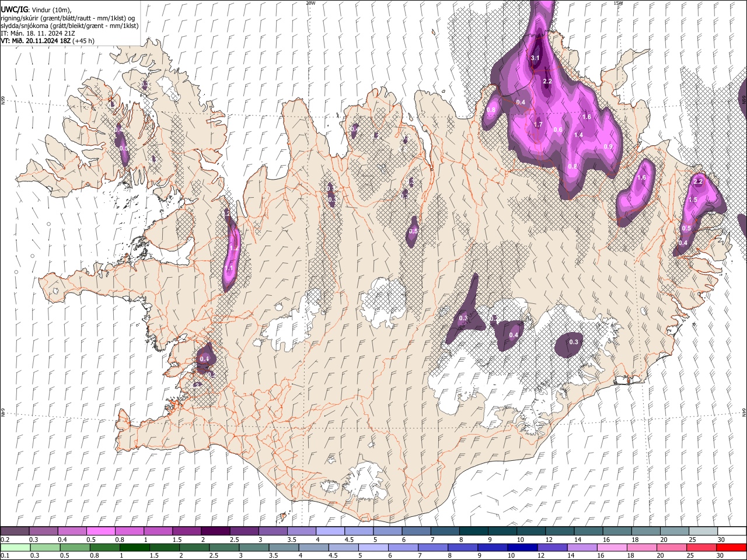Click the '30' label in the upper legend

point(721,540)
